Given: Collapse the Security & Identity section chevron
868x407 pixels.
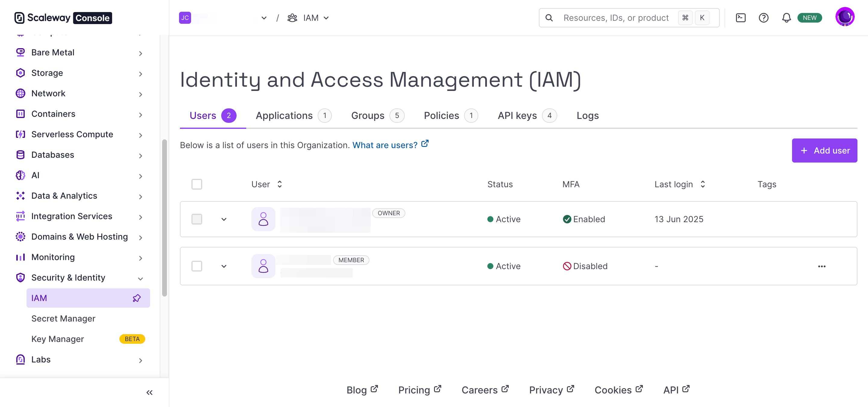Looking at the screenshot, I should pos(140,278).
